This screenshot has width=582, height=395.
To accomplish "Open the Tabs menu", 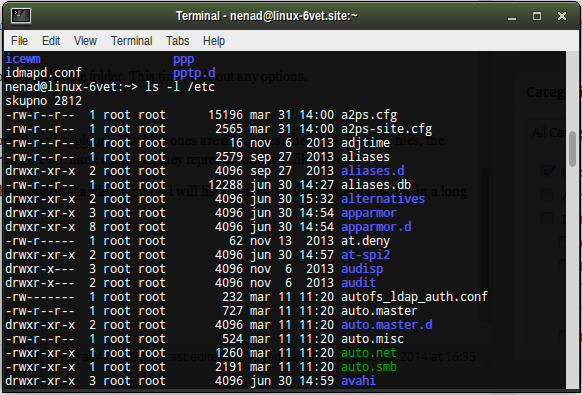I will coord(177,41).
